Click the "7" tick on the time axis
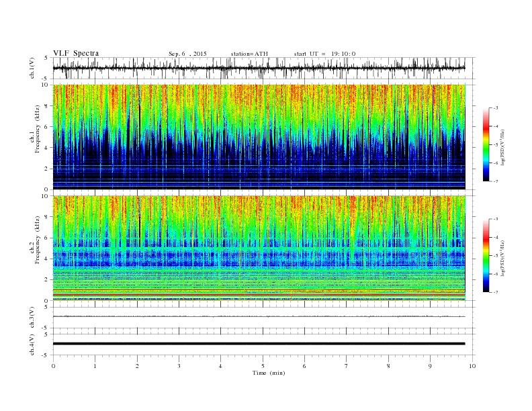Viewport: 532px width, 411px height. pyautogui.click(x=347, y=366)
